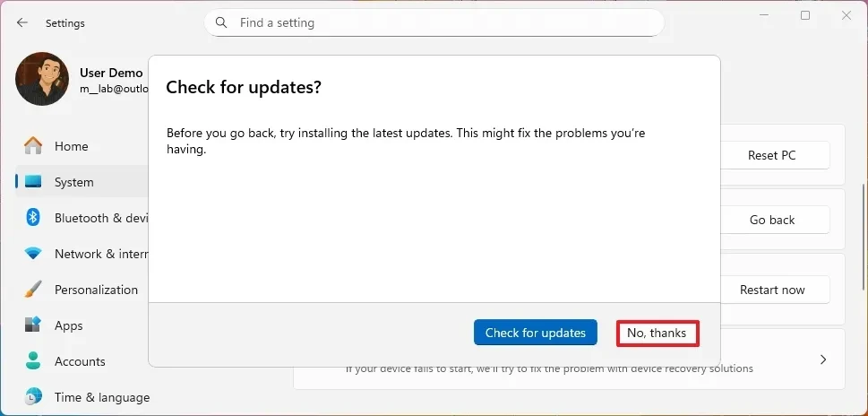This screenshot has height=416, width=868.
Task: Click the Go back button
Action: [x=771, y=220]
